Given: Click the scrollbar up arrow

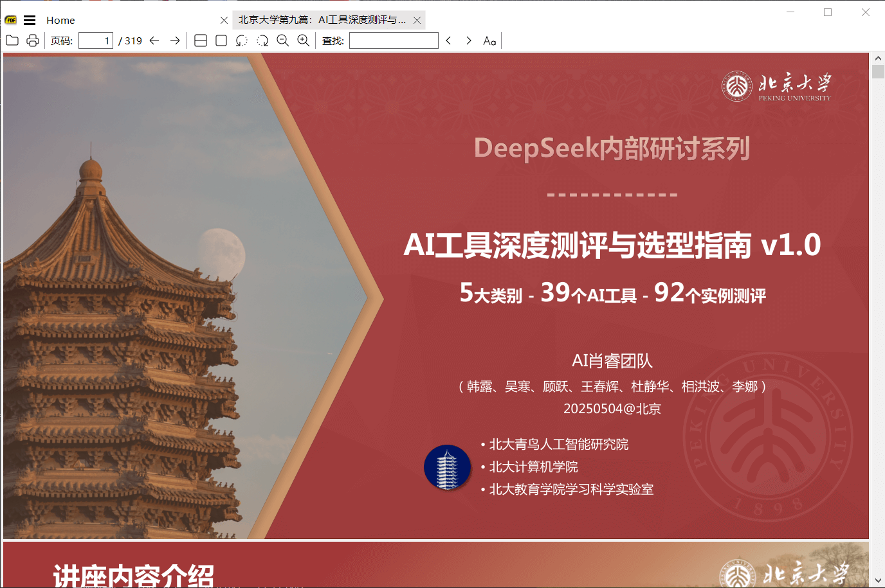Looking at the screenshot, I should (878, 58).
